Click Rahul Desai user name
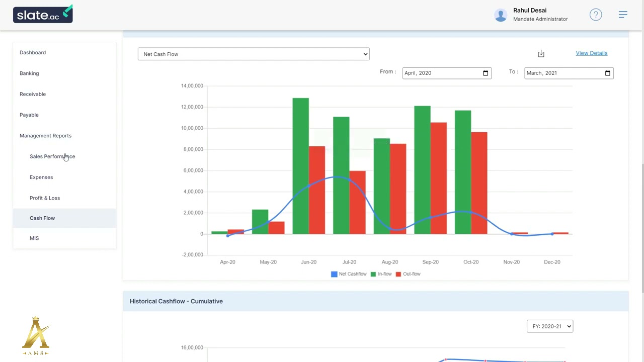 (x=530, y=10)
